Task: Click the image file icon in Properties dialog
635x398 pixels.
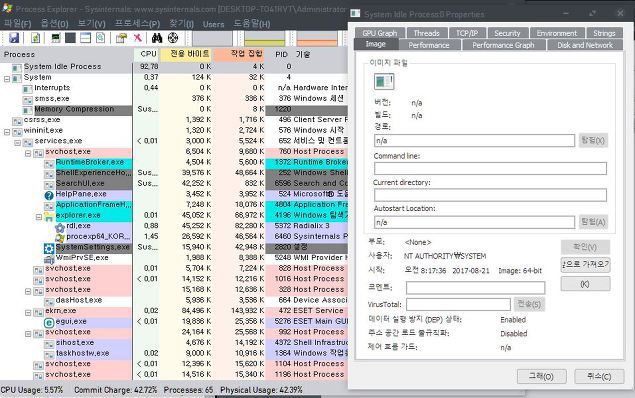Action: pos(384,81)
